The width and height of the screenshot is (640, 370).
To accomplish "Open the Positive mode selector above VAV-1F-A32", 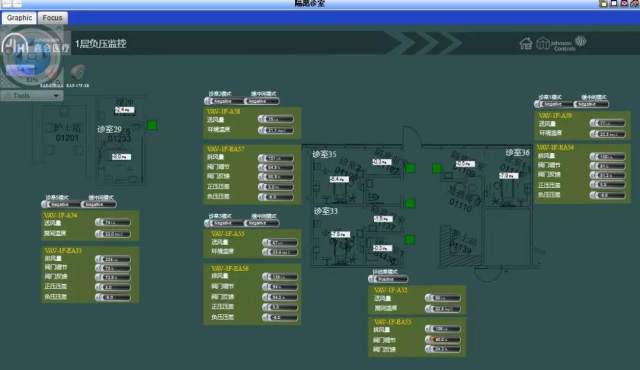I will (x=388, y=279).
